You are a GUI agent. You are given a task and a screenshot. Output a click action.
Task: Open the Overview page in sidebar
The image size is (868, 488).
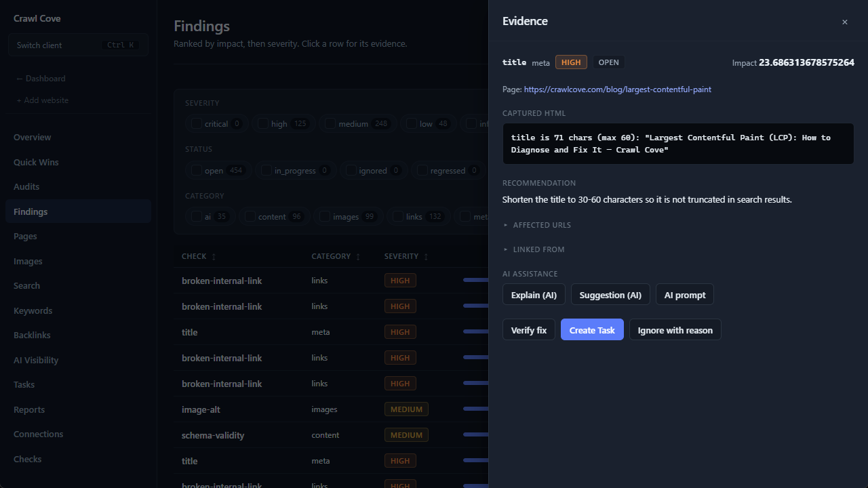click(x=78, y=137)
